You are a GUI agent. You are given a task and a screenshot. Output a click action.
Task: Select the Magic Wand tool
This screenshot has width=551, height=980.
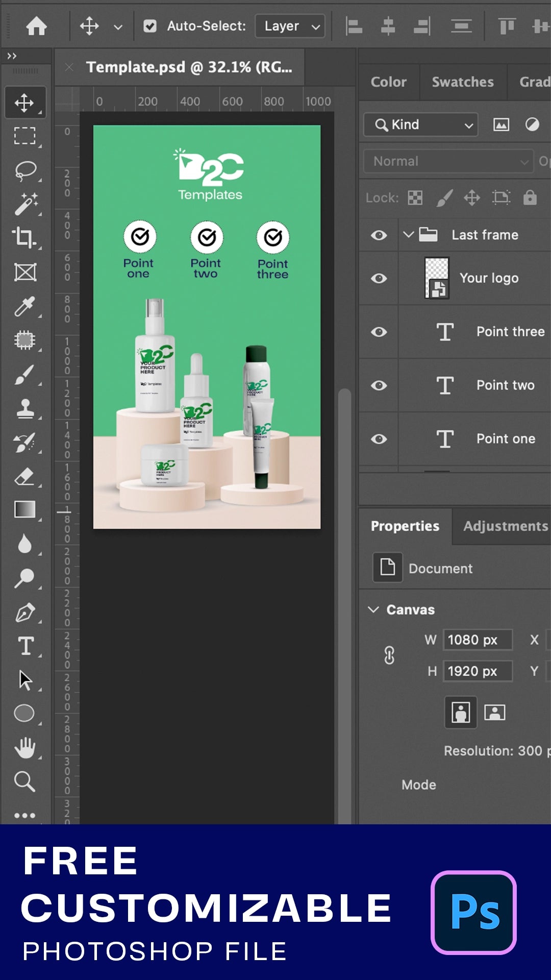tap(25, 204)
